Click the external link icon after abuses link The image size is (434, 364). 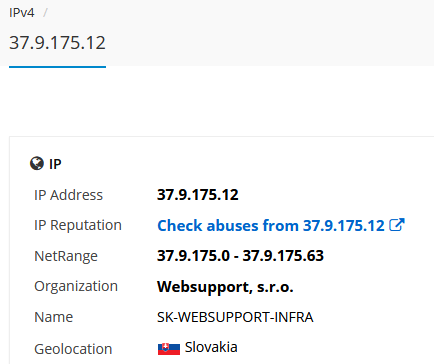pos(397,225)
